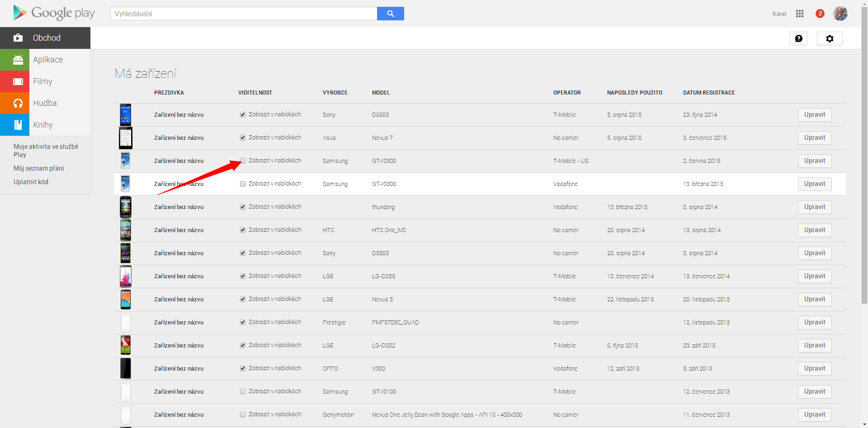Open Uplatnit kód
Screen dimensions: 868x428
31,182
